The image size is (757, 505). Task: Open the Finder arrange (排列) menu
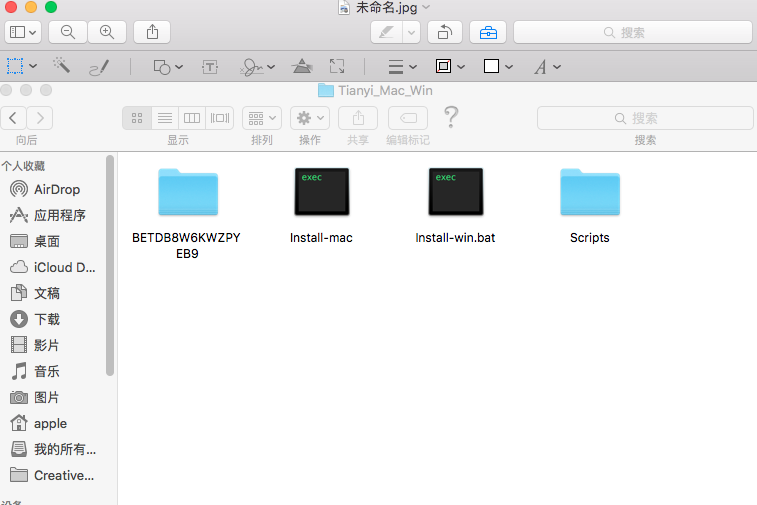[x=262, y=118]
